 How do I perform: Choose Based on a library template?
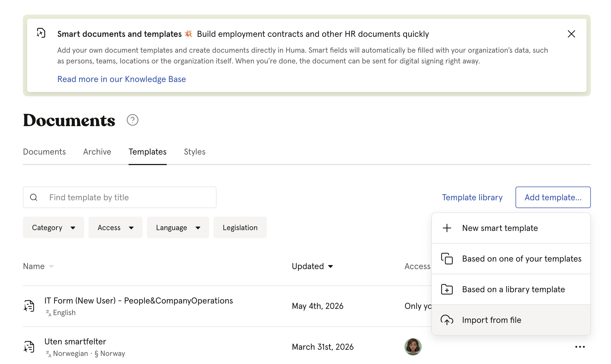511,289
